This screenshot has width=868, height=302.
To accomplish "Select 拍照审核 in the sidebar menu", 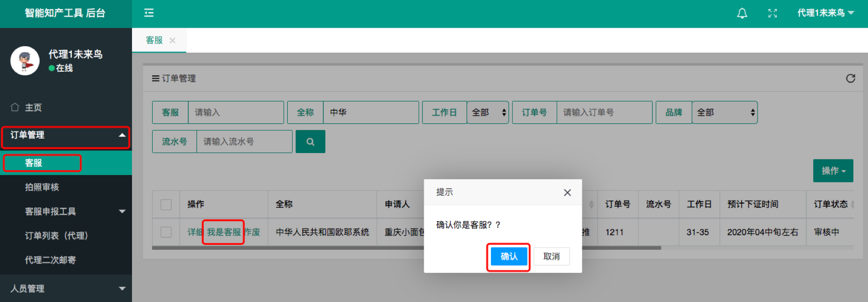I will pos(42,187).
